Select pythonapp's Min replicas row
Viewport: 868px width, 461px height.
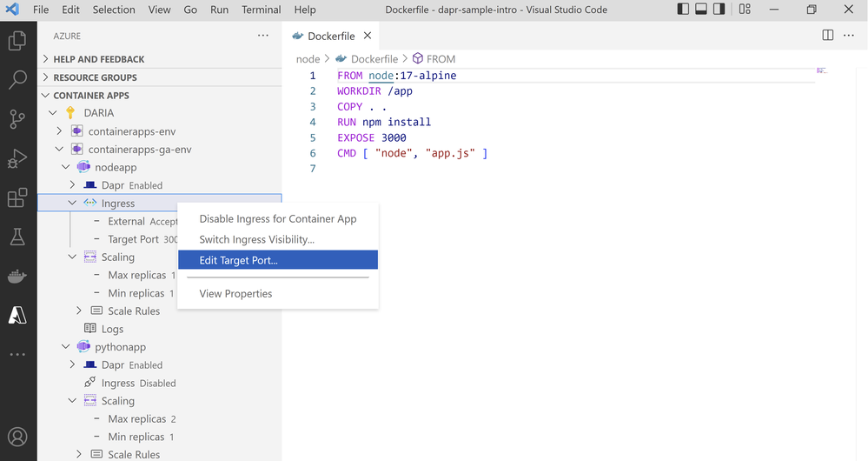point(159,437)
